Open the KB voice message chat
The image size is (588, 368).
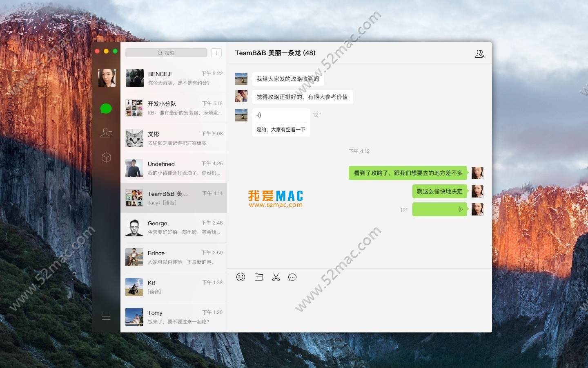tap(174, 287)
